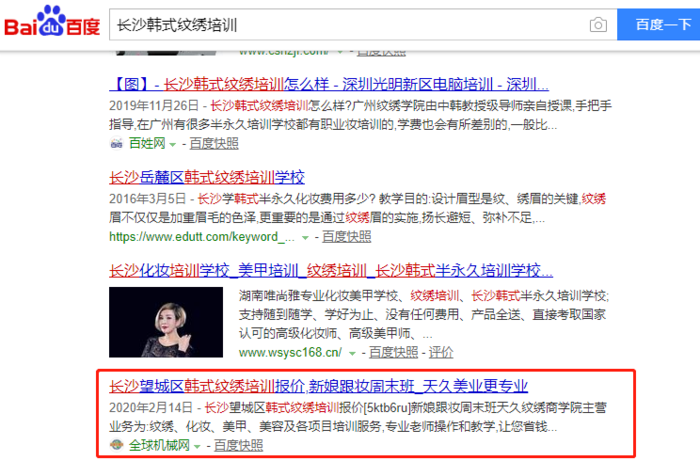This screenshot has height=461, width=700.
Task: Open result 长沙望城区韩式纹绣培训报价
Action: pos(319,386)
